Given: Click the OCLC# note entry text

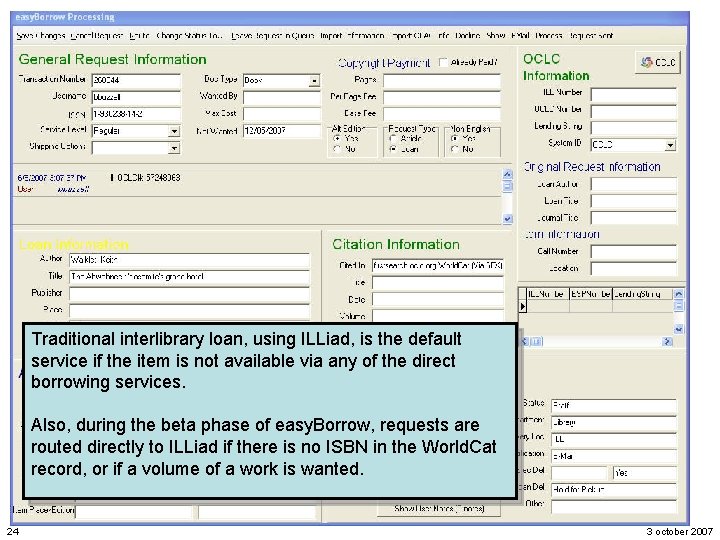Looking at the screenshot, I should pos(146,178).
